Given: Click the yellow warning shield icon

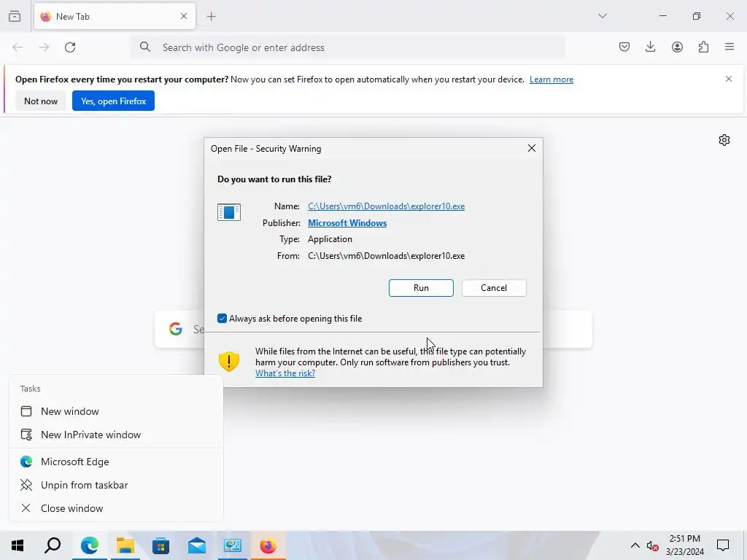Looking at the screenshot, I should (x=228, y=362).
